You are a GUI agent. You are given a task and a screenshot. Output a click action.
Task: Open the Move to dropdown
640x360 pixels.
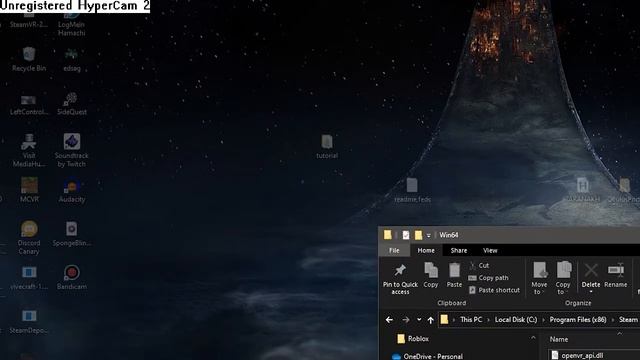[x=540, y=278]
